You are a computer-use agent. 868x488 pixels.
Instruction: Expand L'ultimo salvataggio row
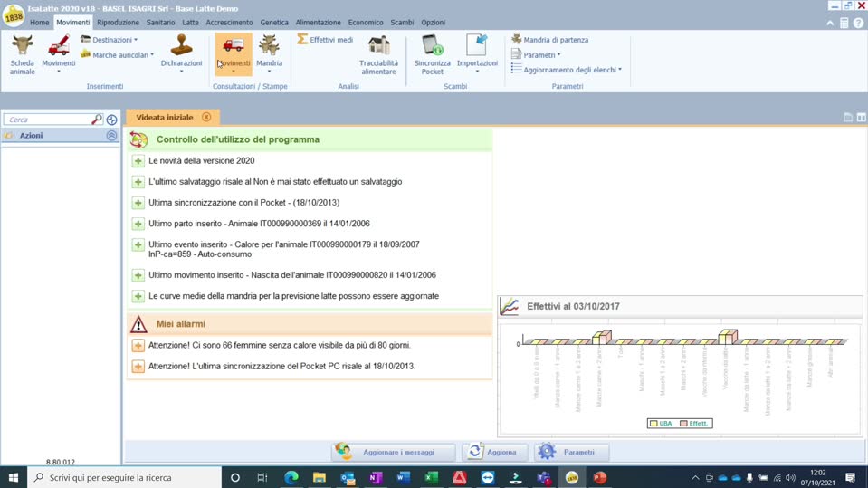[138, 182]
